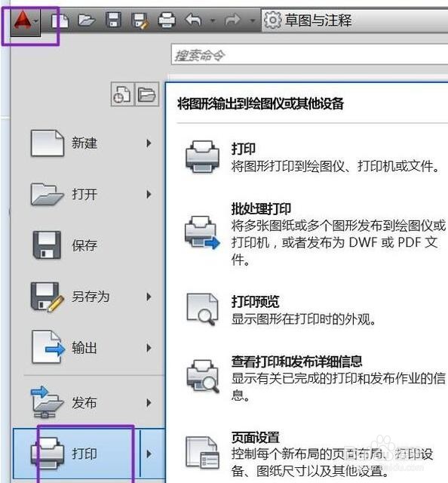Click into the 搜索命令 search field
The width and height of the screenshot is (448, 483).
click(x=309, y=55)
